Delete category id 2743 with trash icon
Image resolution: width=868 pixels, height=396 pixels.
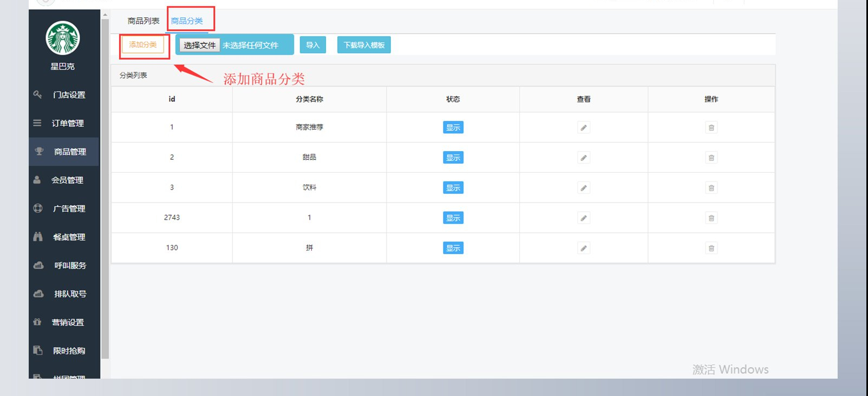point(712,218)
